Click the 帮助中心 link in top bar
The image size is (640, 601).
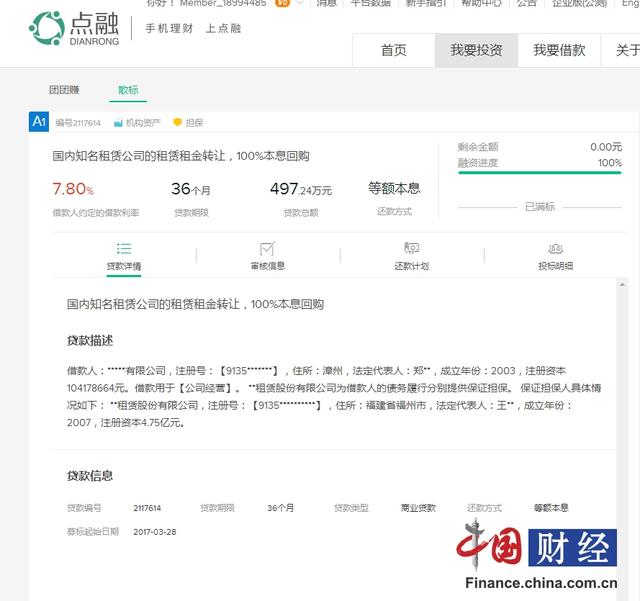[479, 3]
